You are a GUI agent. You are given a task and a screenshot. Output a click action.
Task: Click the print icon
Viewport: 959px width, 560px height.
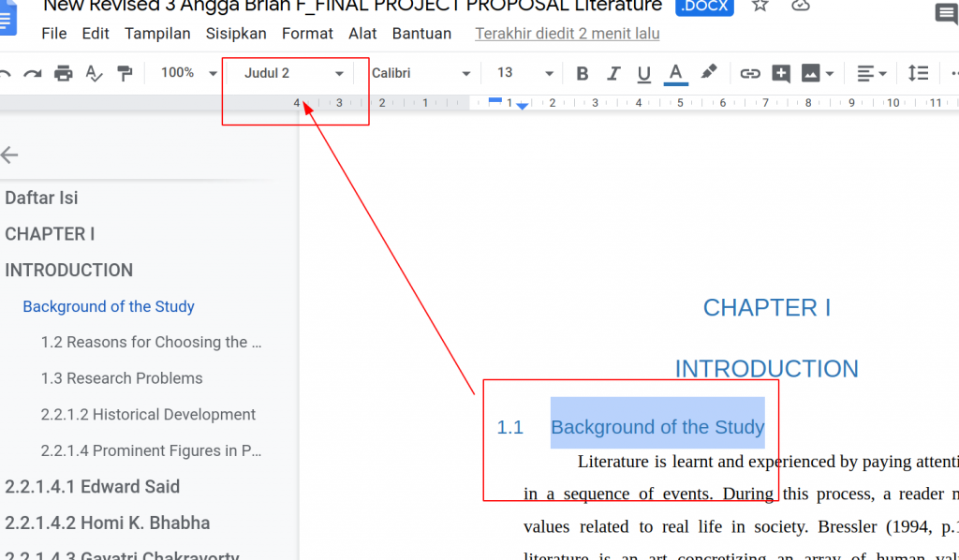click(x=63, y=73)
